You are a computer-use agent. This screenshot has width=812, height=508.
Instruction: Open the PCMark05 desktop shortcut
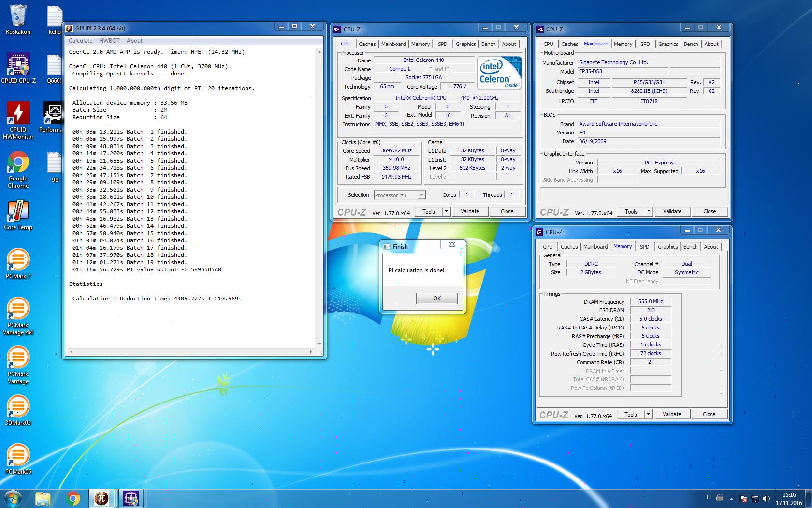coord(18,459)
